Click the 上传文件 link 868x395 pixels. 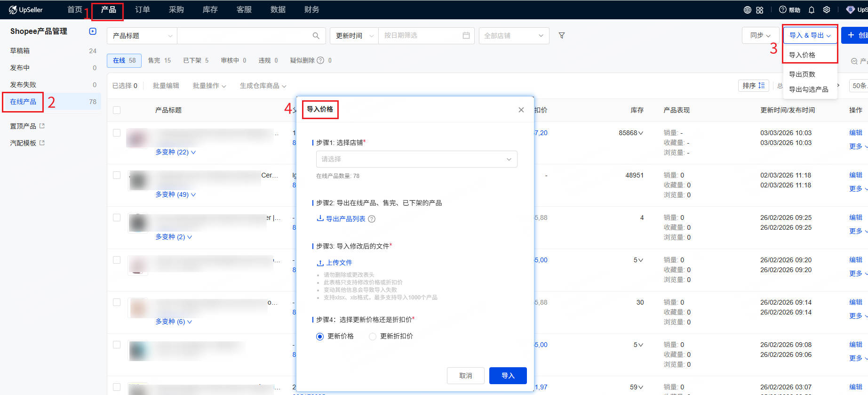click(334, 263)
